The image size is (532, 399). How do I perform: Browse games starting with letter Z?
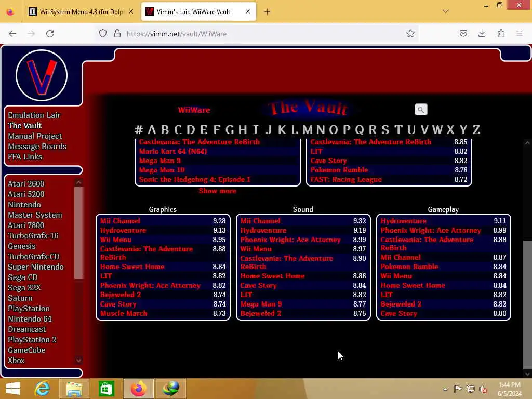[476, 129]
